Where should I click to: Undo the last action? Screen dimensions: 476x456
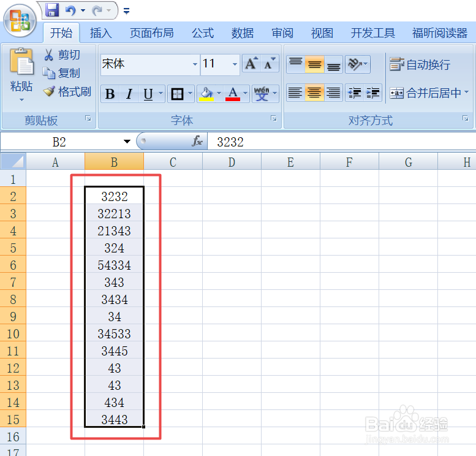click(x=70, y=10)
